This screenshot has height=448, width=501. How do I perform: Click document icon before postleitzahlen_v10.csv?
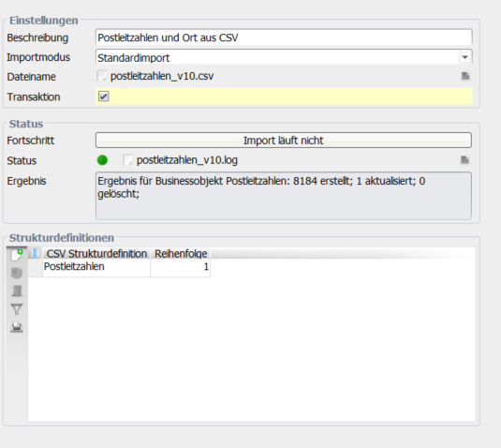102,76
